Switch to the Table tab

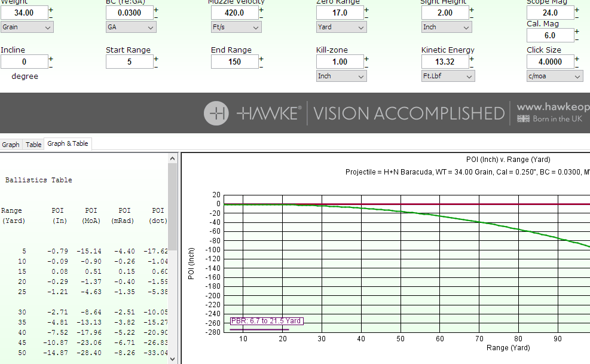coord(33,145)
